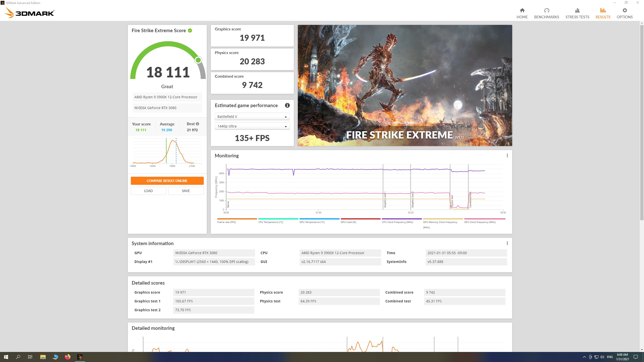Go to Benchmarks gauge icon
This screenshot has width=644, height=362.
pyautogui.click(x=546, y=11)
